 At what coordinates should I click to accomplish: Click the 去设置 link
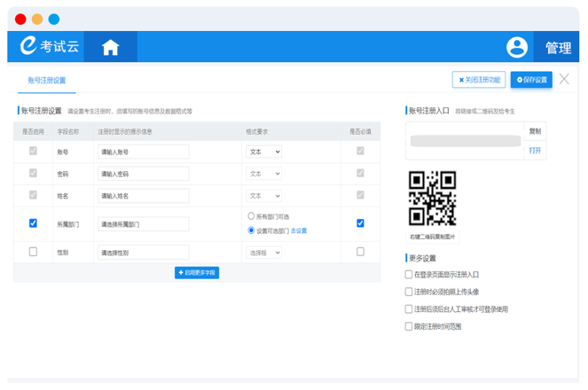click(299, 230)
